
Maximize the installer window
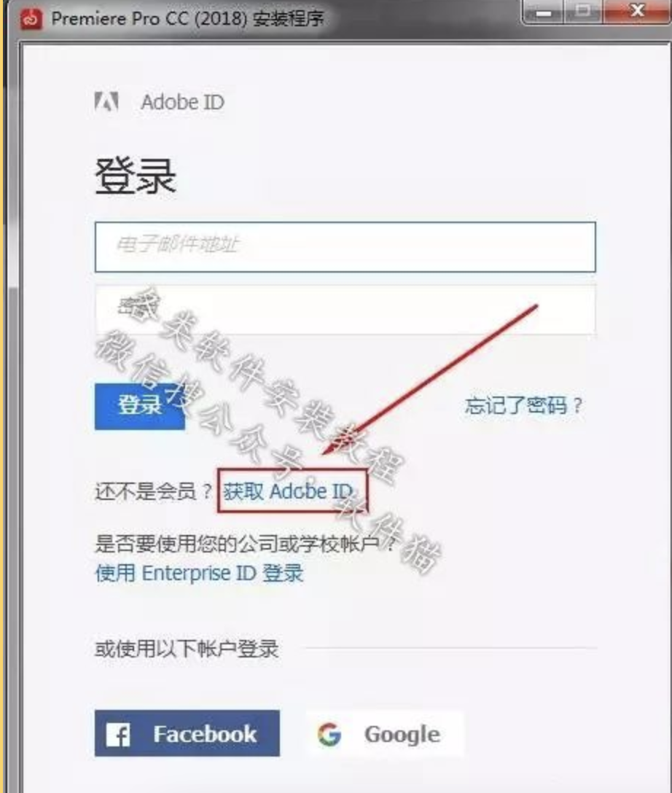pos(583,12)
